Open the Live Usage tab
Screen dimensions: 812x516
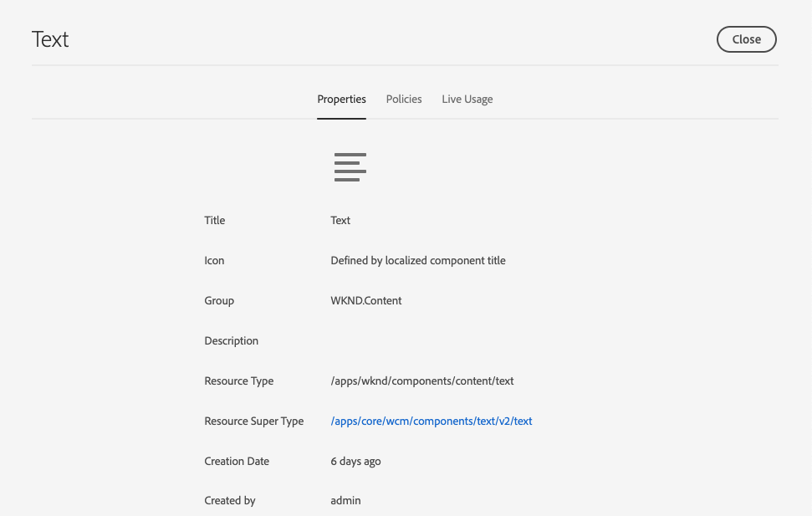point(467,99)
